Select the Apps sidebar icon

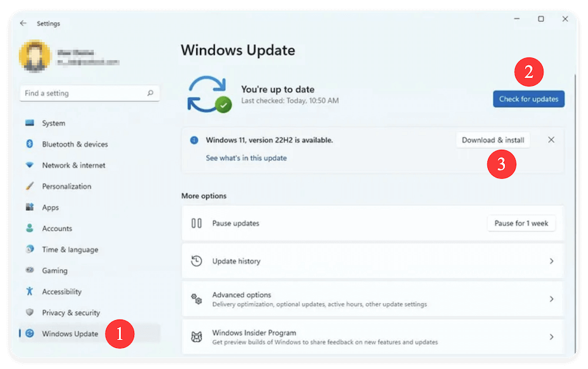(x=31, y=207)
